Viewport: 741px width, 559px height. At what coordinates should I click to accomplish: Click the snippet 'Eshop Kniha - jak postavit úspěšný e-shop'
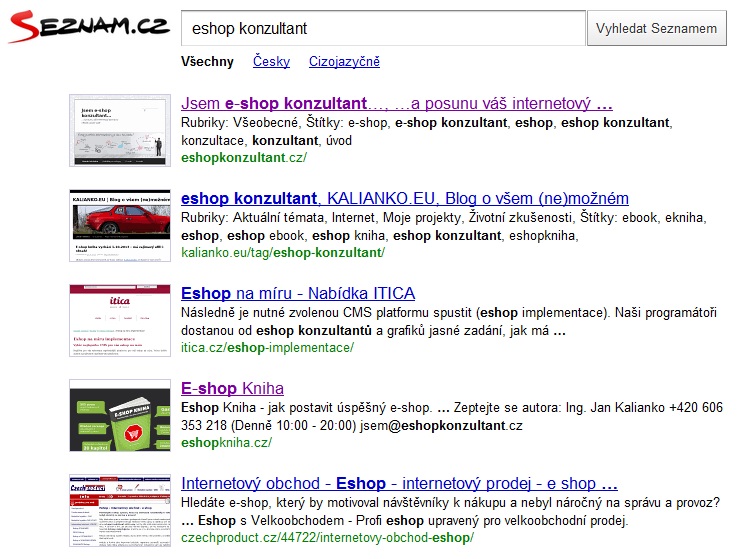coord(306,408)
